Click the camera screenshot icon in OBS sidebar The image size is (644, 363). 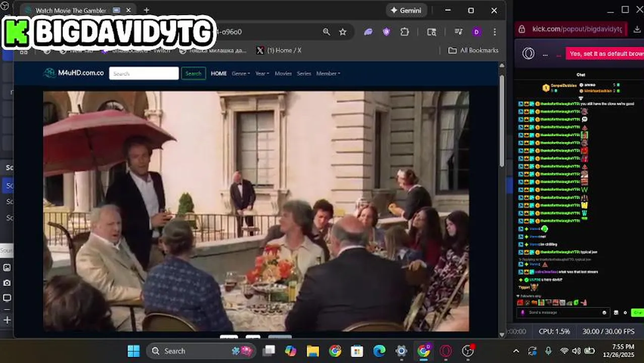pyautogui.click(x=7, y=283)
